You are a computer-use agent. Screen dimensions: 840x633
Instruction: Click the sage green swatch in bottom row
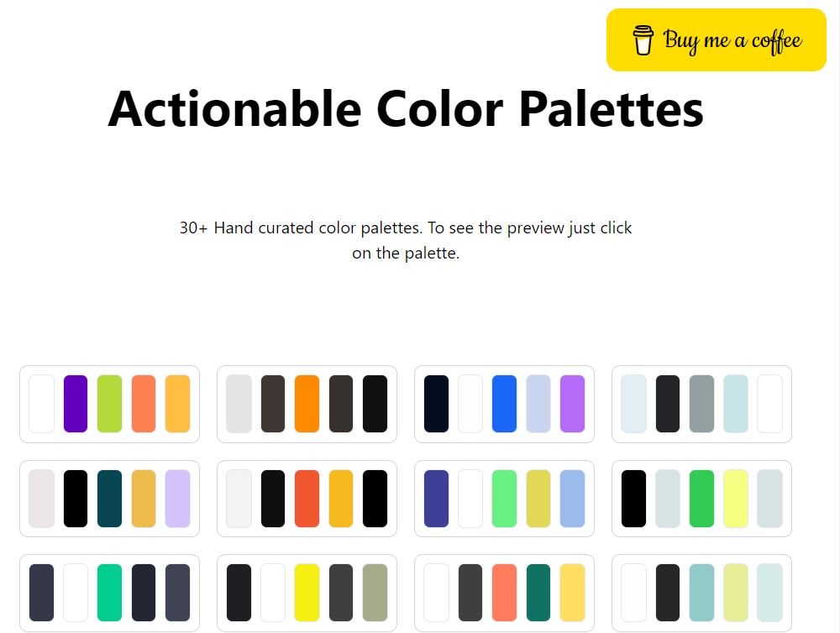tap(375, 593)
